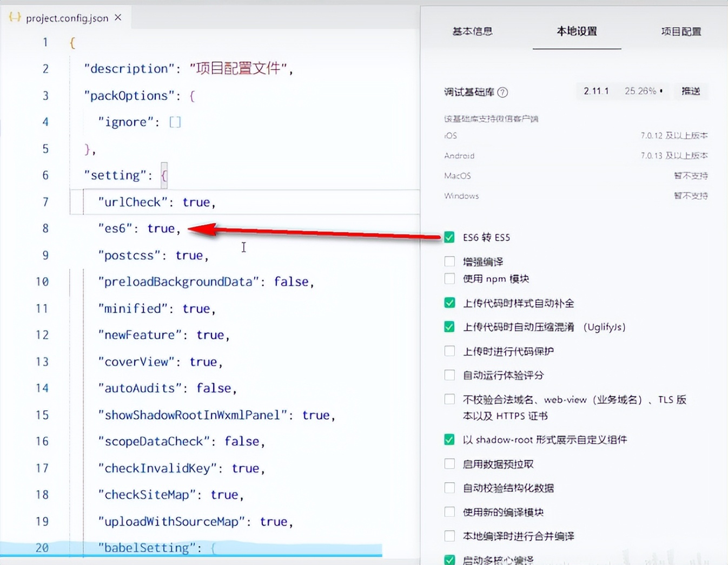Image resolution: width=728 pixels, height=565 pixels.
Task: Close the project.config.json tab
Action: point(118,17)
